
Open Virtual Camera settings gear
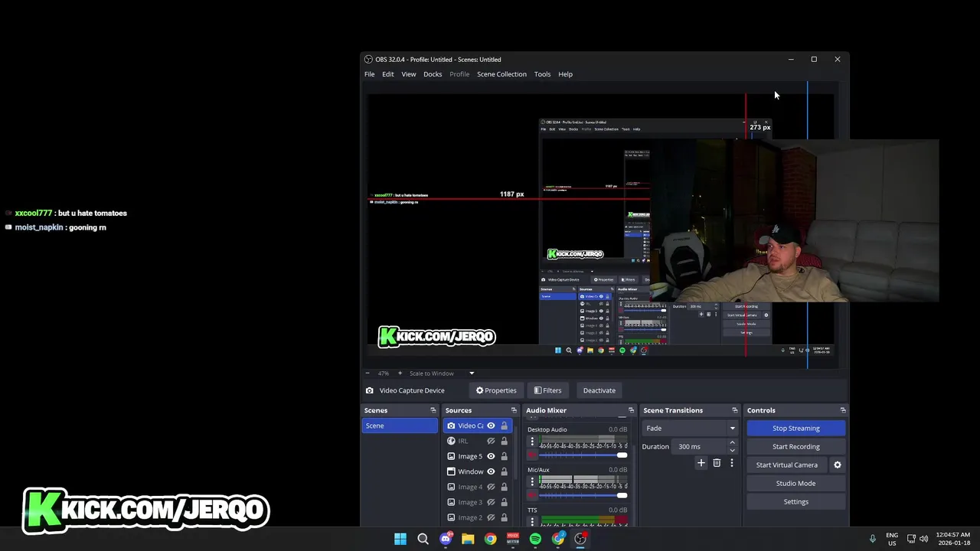[x=837, y=465]
